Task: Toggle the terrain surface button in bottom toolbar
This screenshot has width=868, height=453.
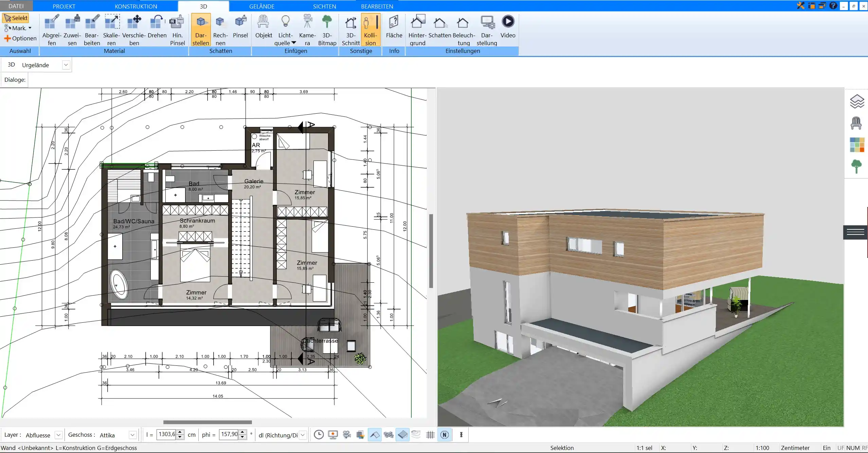Action: pos(402,435)
